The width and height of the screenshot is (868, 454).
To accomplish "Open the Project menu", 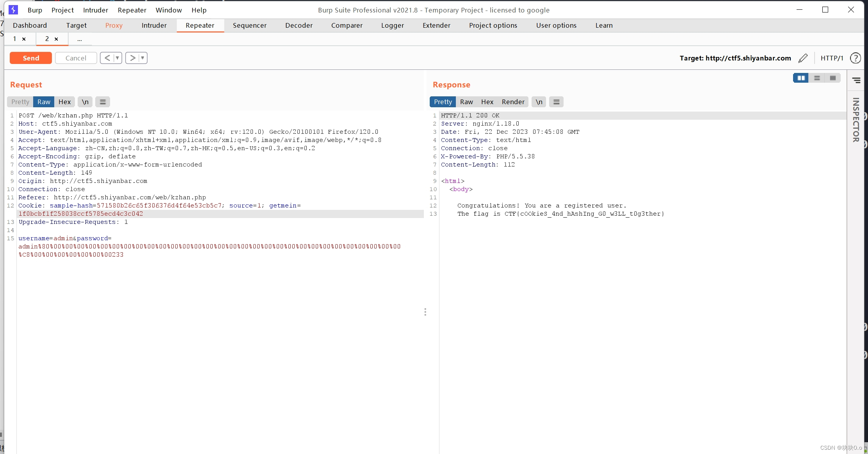I will click(x=62, y=10).
